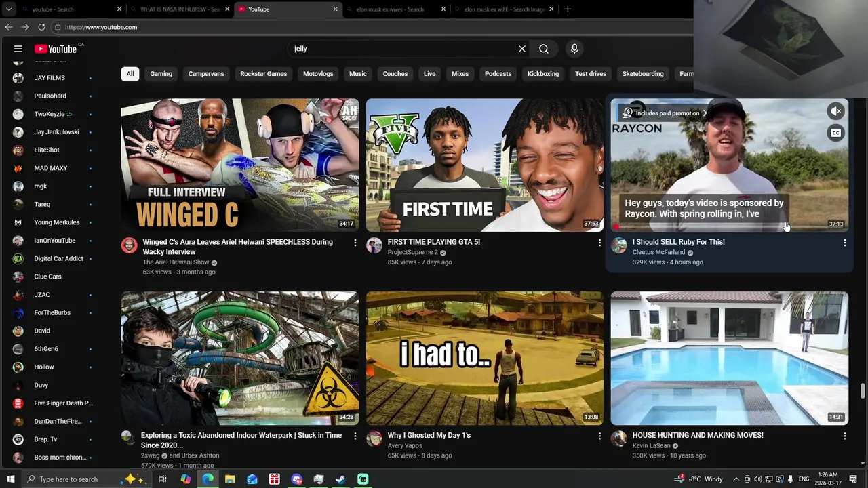Show hidden system tray icons chevron
This screenshot has width=868, height=488.
point(736,479)
